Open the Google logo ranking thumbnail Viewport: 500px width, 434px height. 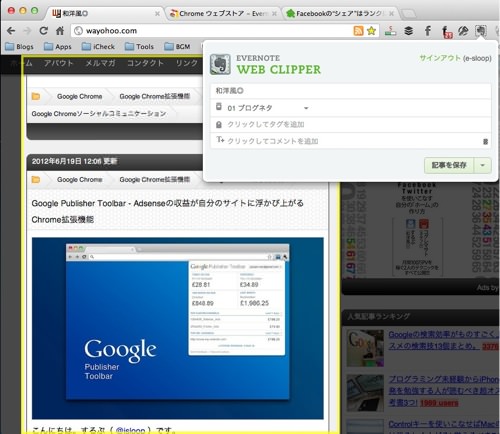[x=365, y=348]
